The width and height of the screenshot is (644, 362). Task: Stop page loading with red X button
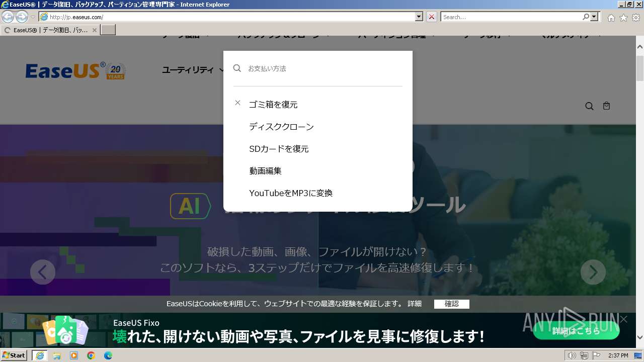(x=432, y=17)
